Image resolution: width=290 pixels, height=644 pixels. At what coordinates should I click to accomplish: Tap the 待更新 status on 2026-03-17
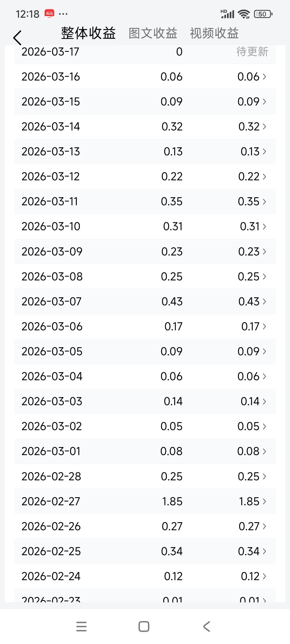(252, 52)
